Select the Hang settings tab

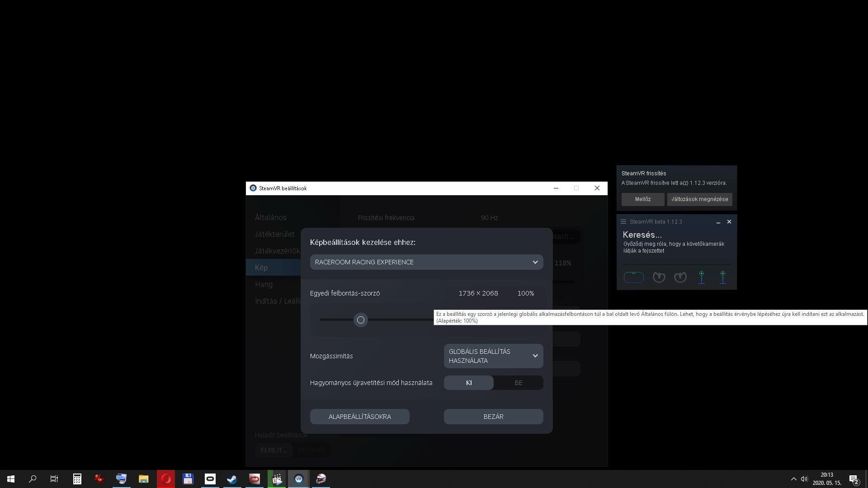(x=264, y=284)
